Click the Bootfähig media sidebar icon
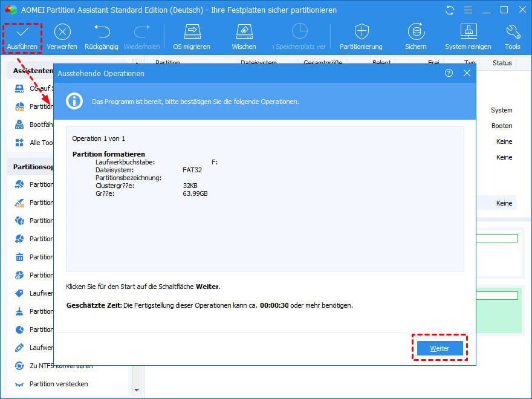 click(19, 125)
